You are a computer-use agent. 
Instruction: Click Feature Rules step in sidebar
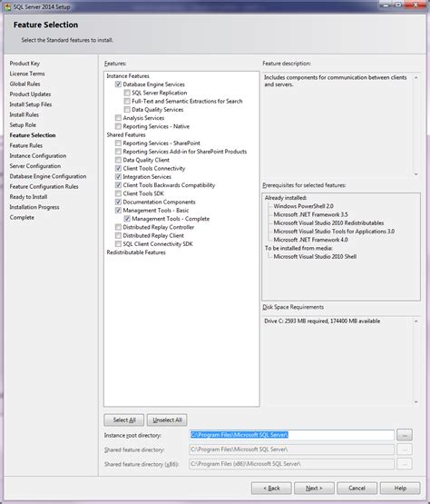click(26, 145)
